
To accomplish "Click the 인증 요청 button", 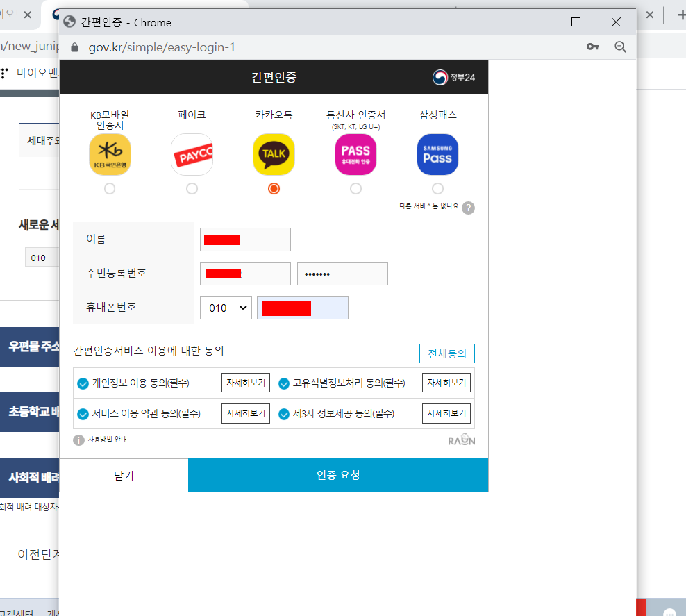I will [338, 475].
